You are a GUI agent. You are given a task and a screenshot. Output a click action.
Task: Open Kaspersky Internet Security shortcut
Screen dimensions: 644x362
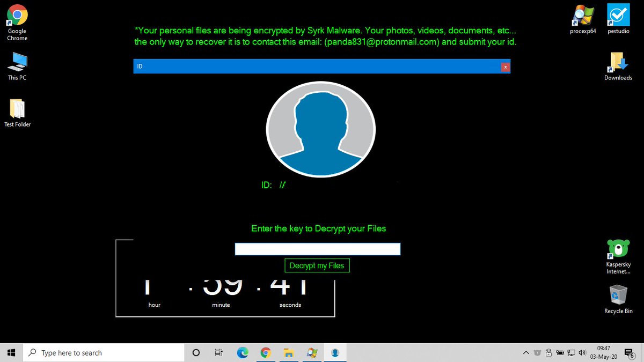(618, 257)
